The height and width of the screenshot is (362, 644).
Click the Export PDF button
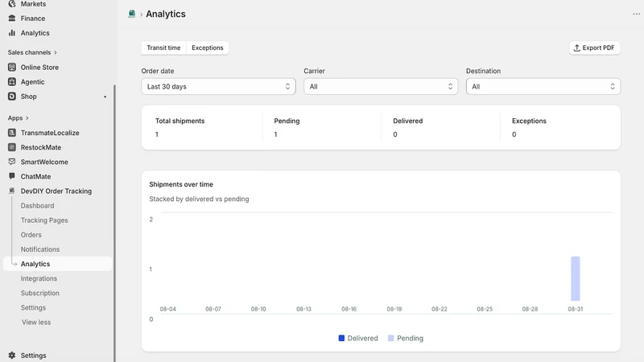594,47
